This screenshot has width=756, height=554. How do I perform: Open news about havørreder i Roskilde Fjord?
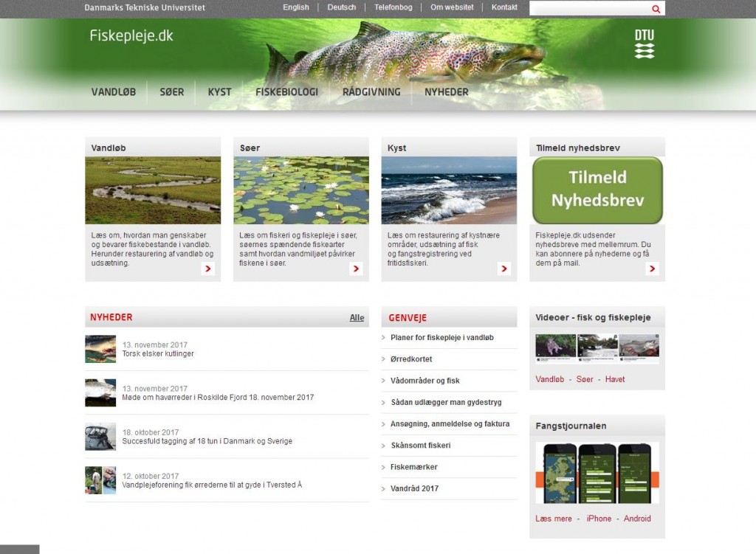218,398
